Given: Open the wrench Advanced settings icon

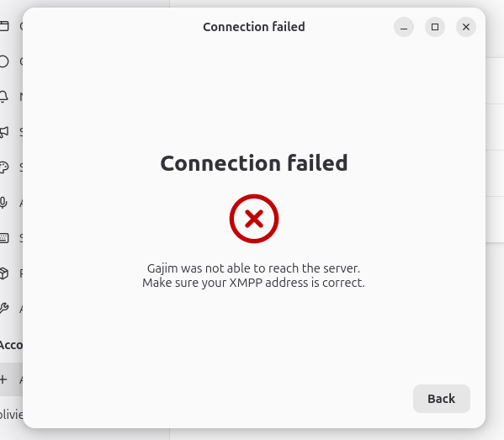Looking at the screenshot, I should pyautogui.click(x=4, y=308).
